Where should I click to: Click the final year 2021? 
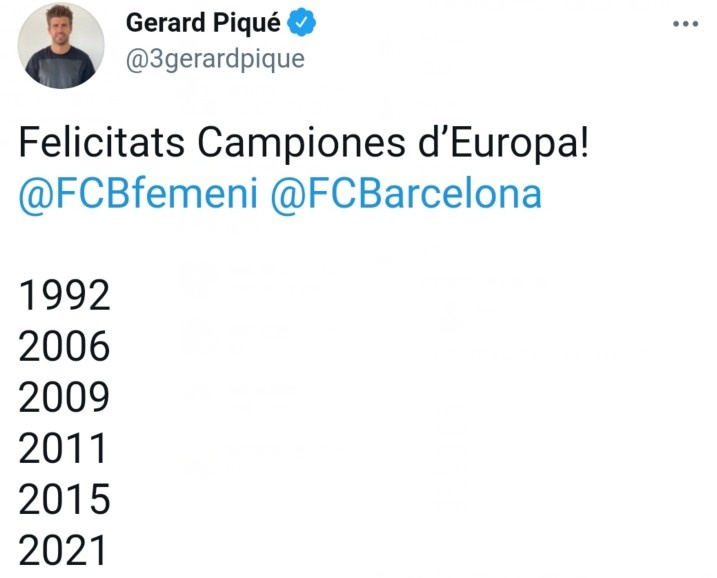64,550
